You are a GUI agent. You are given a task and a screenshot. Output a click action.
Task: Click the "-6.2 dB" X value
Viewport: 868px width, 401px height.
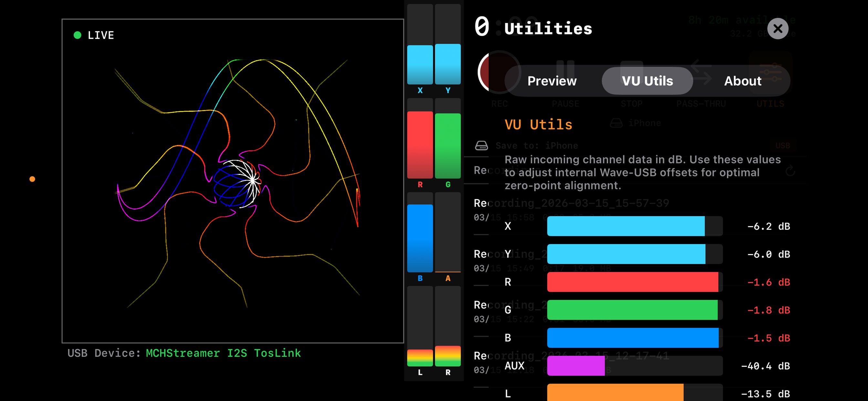tap(768, 226)
